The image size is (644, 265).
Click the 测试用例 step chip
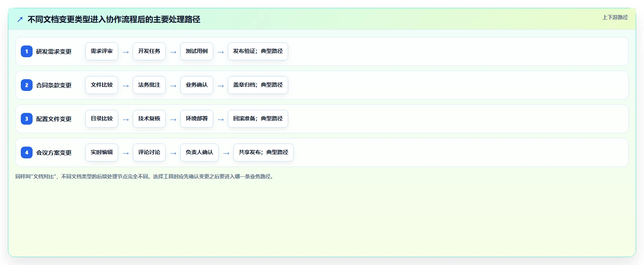click(197, 51)
